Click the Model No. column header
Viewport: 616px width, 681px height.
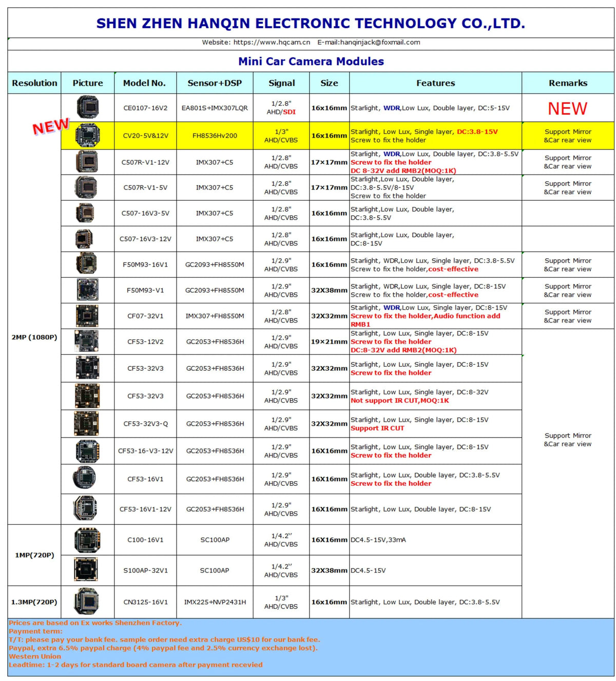145,83
